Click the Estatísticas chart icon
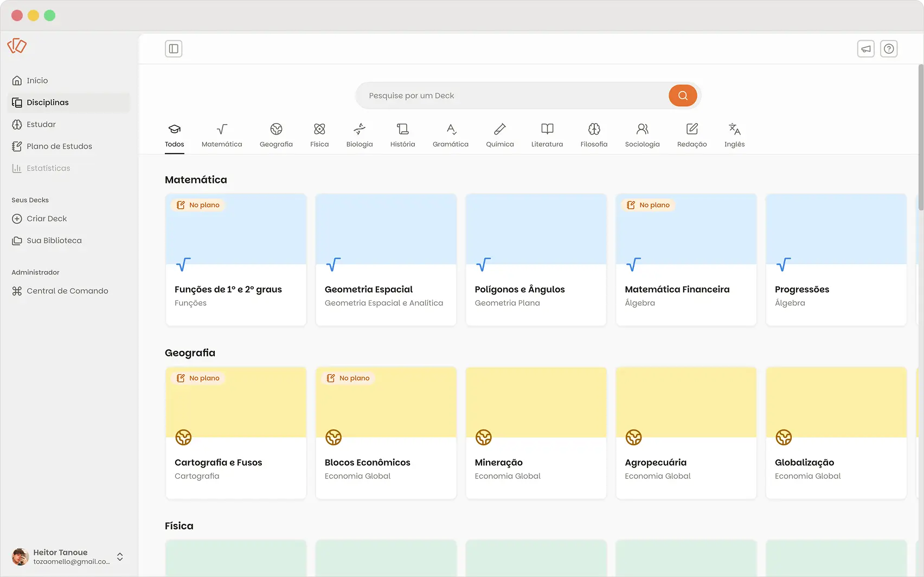Image resolution: width=924 pixels, height=577 pixels. click(x=17, y=168)
